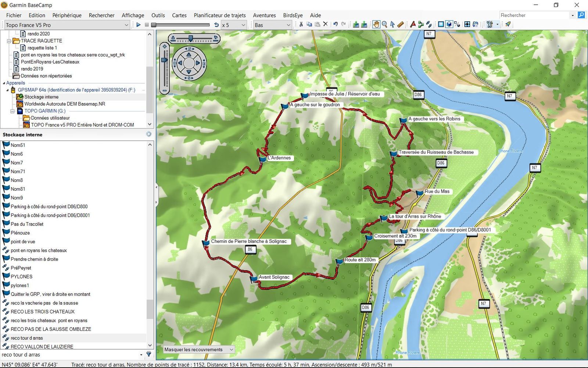Click zoom-out minus on map control
588x368 pixels.
(164, 90)
